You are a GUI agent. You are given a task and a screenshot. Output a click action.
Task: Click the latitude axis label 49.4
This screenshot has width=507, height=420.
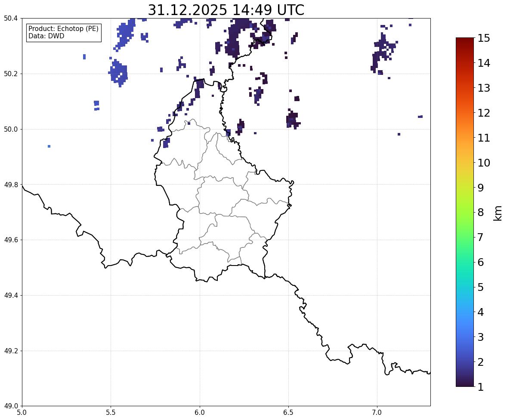[10, 295]
